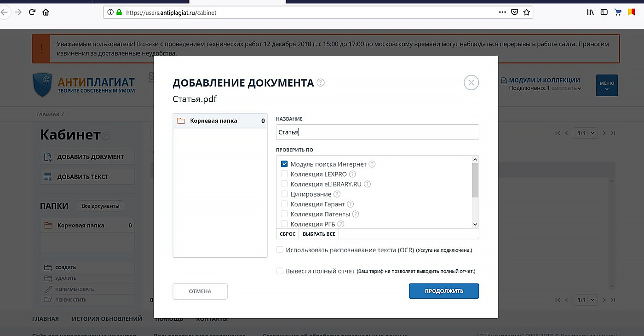
Task: Click help icon beside Коллекция LEXPRO
Action: pos(352,174)
